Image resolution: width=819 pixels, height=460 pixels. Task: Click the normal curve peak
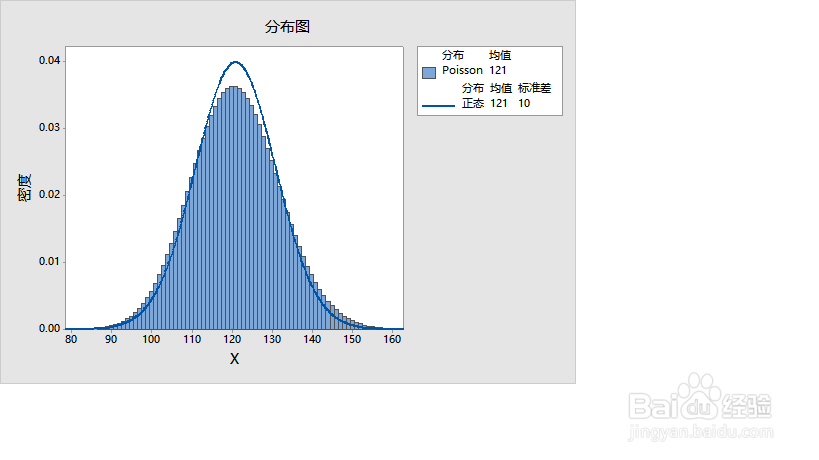tap(236, 62)
